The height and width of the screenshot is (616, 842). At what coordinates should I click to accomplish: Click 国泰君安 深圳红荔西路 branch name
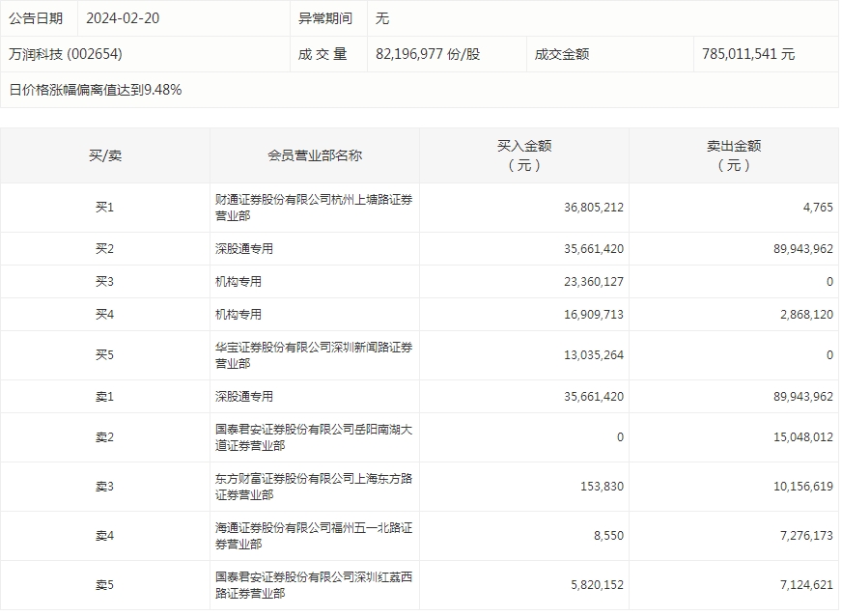tap(314, 585)
